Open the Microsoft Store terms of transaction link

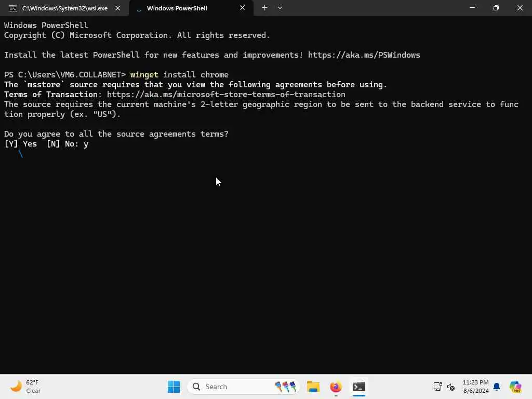pos(226,95)
